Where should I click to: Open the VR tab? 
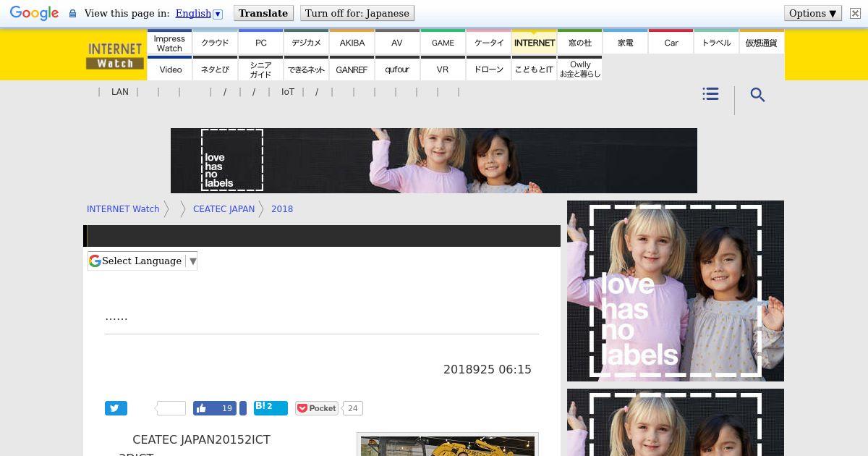click(443, 69)
